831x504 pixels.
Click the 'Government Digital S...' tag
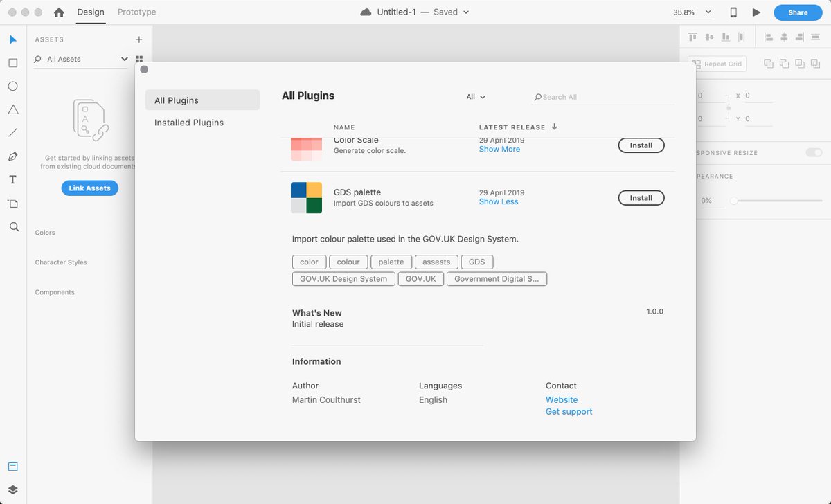(497, 279)
